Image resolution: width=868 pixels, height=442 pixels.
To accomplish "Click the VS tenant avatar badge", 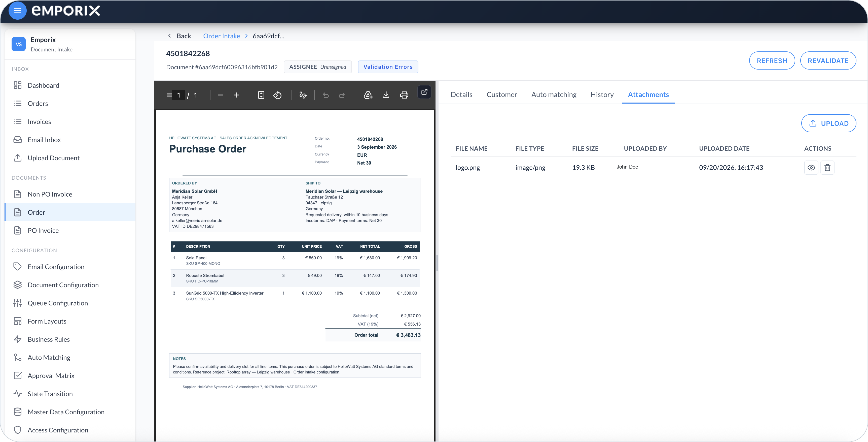I will tap(19, 44).
